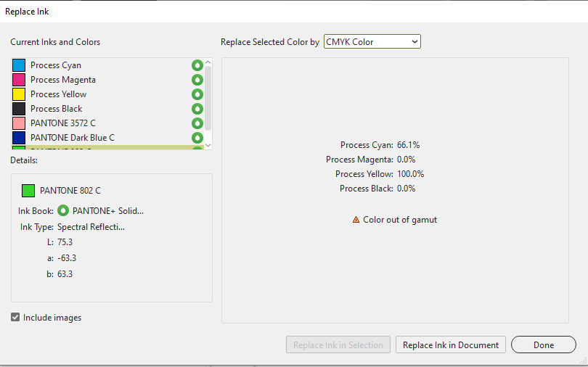
Task: Click Replace Ink in Document button
Action: click(451, 345)
